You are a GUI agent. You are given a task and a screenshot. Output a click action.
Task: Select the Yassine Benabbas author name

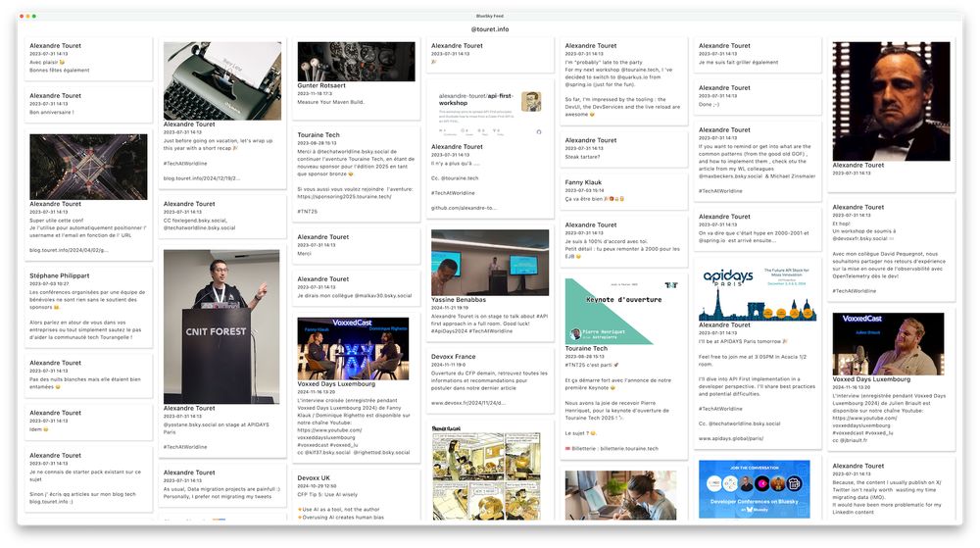[458, 300]
